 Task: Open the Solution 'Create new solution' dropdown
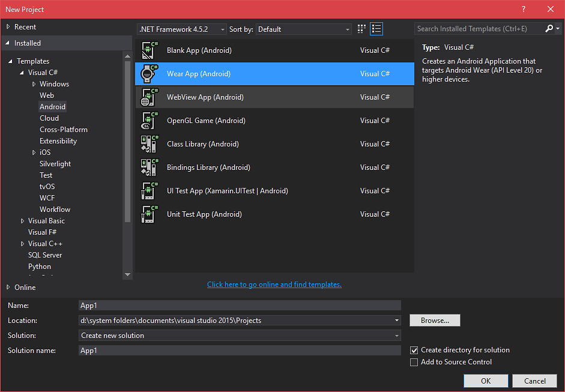point(240,336)
